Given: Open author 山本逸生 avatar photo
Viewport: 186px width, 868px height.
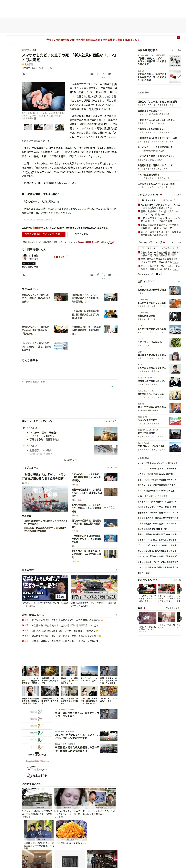Looking at the screenshot, I should [25, 256].
